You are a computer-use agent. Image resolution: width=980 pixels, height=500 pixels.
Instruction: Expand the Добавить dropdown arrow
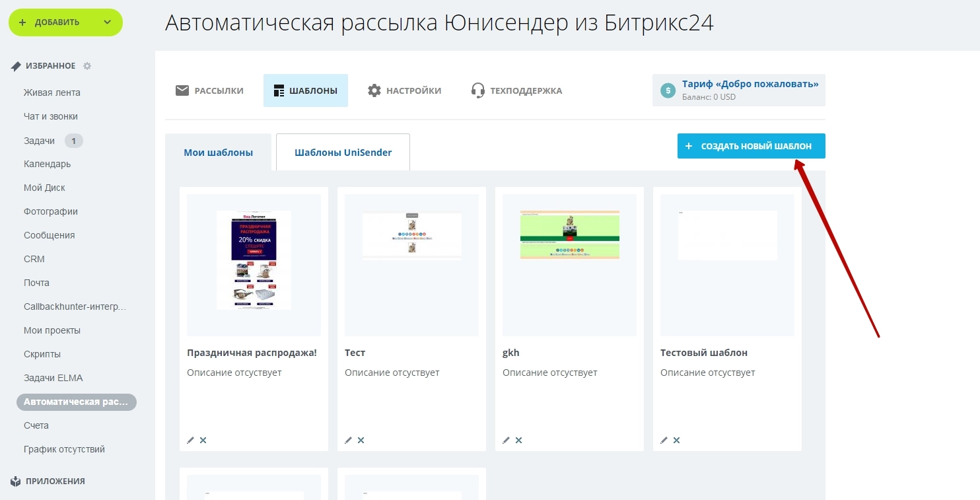click(x=108, y=22)
